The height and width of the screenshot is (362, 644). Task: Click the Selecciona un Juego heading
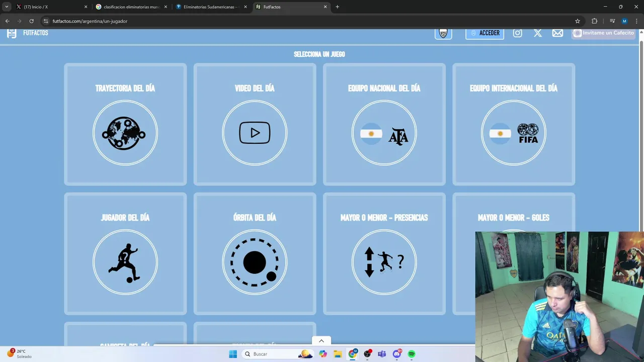pos(319,54)
